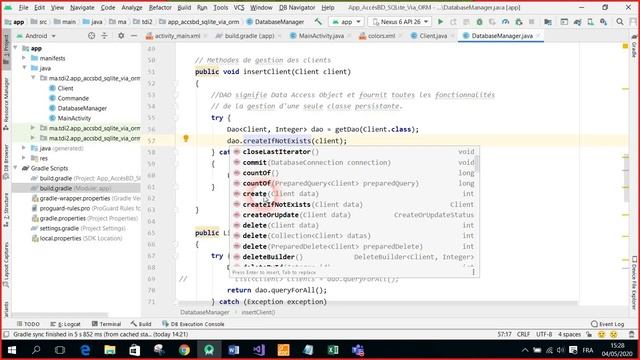Open the Event Log

coord(607,324)
